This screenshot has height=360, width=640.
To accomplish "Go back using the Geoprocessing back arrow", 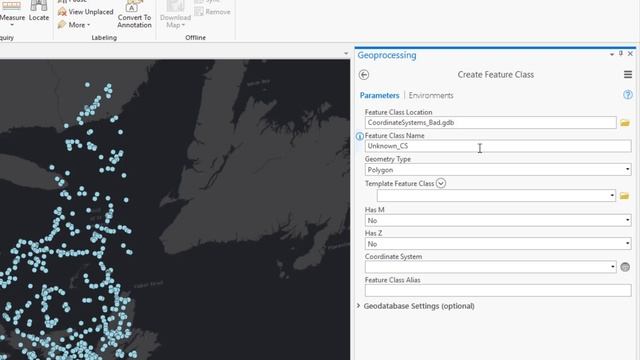I will [x=364, y=75].
